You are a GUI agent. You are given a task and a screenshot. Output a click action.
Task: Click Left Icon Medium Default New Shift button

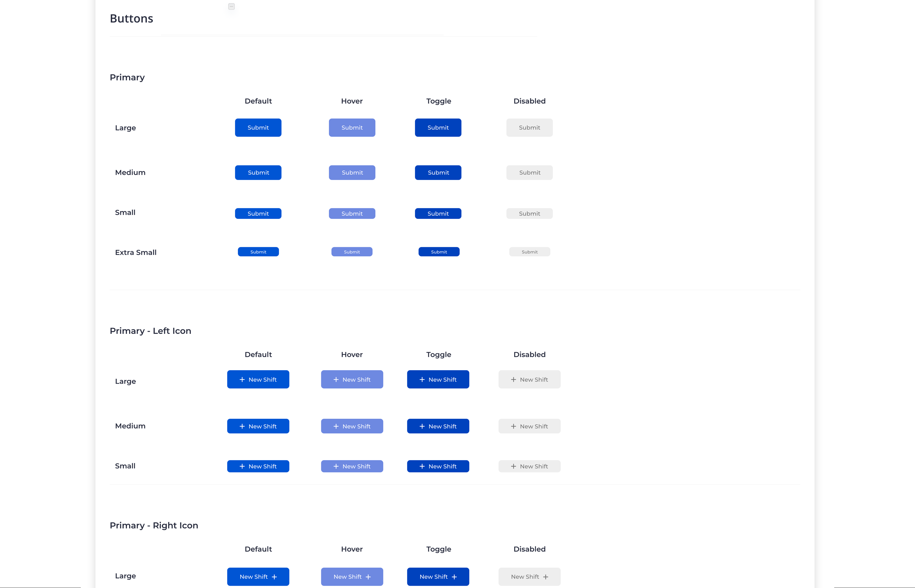[258, 426]
